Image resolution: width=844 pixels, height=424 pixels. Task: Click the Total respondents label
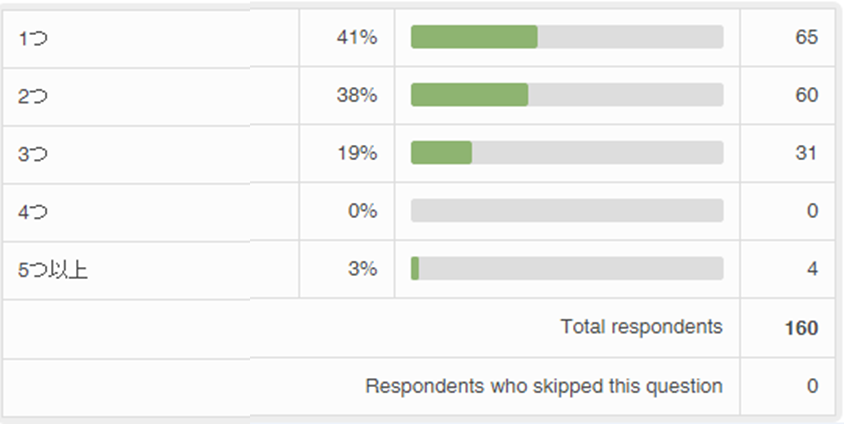pos(641,327)
